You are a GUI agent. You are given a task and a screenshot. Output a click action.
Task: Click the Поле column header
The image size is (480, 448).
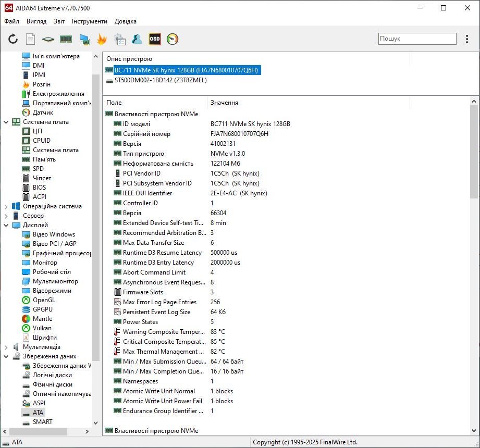pyautogui.click(x=155, y=103)
